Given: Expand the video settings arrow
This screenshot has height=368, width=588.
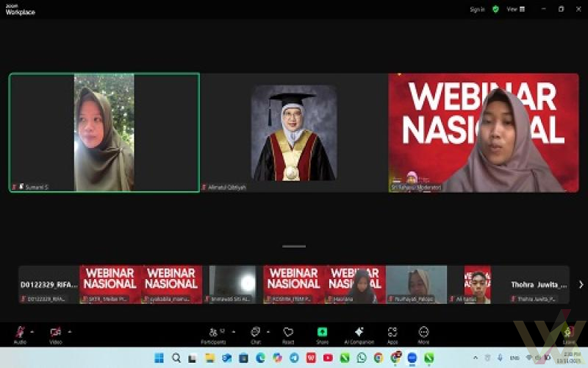Looking at the screenshot, I should tap(69, 330).
